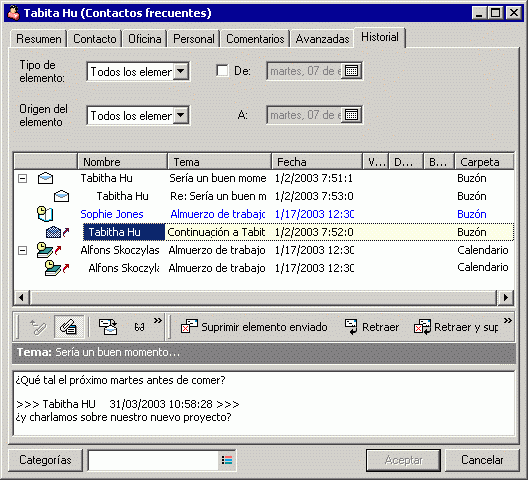
Task: Click the greyed-out pencil toolbar icon
Action: tap(38, 327)
